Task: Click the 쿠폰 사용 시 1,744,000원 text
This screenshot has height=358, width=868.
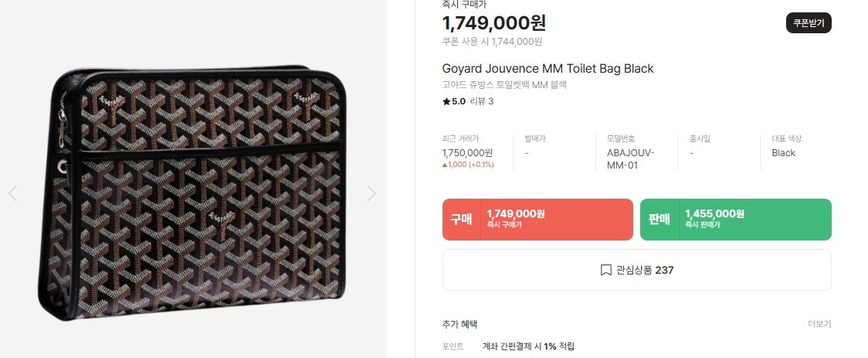Action: pyautogui.click(x=492, y=41)
